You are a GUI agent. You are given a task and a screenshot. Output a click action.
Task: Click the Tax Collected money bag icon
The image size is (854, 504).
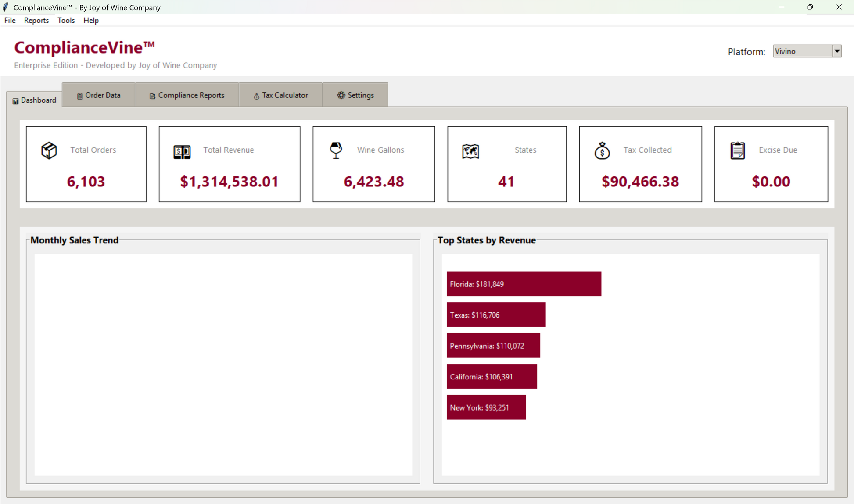pyautogui.click(x=602, y=150)
